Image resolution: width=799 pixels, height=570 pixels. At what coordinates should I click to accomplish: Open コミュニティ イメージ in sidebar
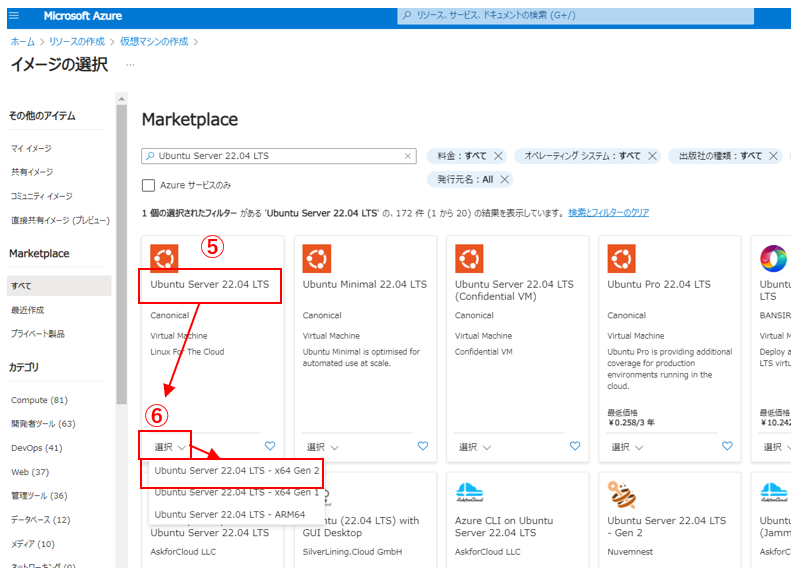click(42, 196)
